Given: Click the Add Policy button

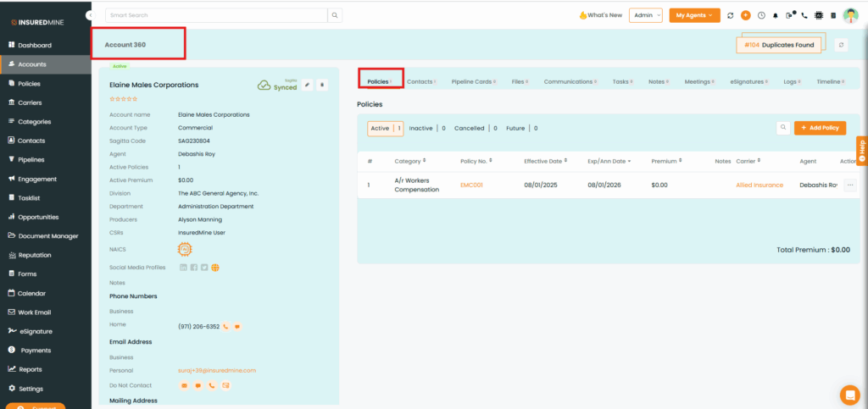Looking at the screenshot, I should [820, 128].
